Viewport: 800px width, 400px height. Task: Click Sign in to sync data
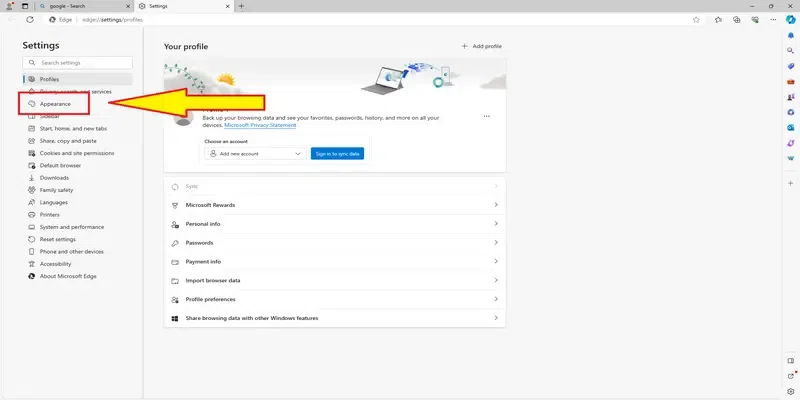(337, 154)
